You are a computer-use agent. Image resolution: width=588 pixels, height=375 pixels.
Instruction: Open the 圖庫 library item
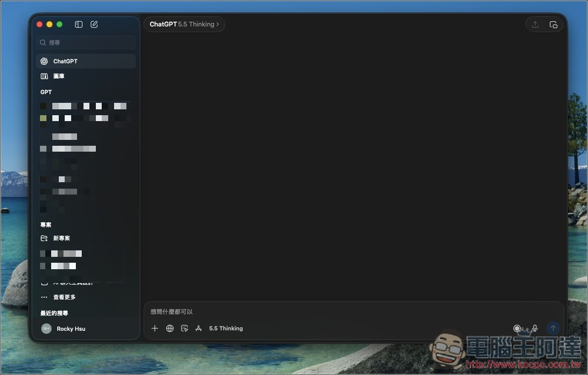click(86, 76)
